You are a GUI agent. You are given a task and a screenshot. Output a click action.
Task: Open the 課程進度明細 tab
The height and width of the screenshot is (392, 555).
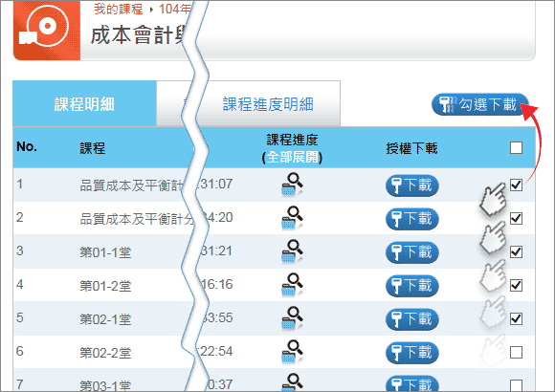268,104
